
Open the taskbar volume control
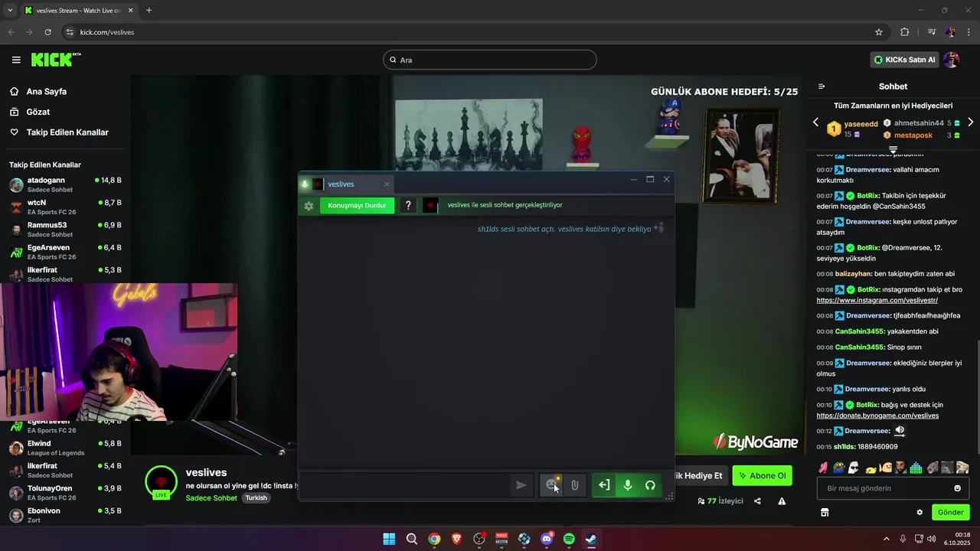[x=931, y=539]
